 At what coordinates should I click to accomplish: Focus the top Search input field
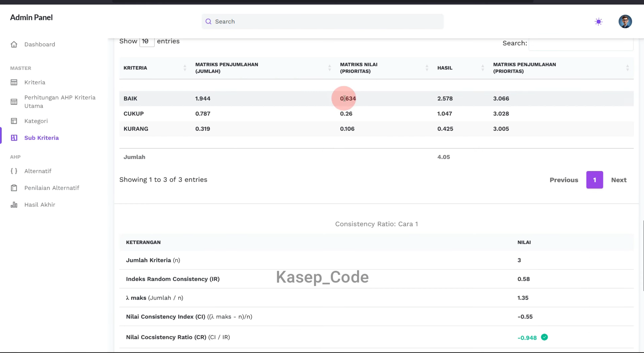[323, 21]
